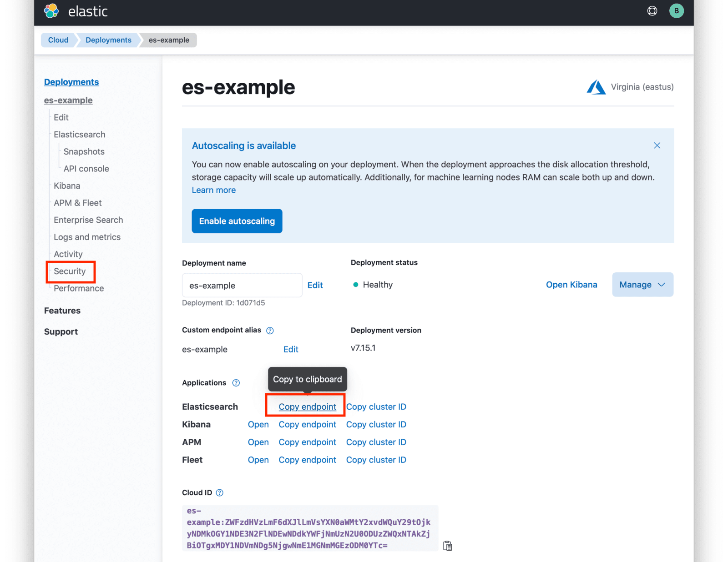The image size is (728, 562).
Task: Click Virginia (eastus) region text
Action: tap(642, 87)
